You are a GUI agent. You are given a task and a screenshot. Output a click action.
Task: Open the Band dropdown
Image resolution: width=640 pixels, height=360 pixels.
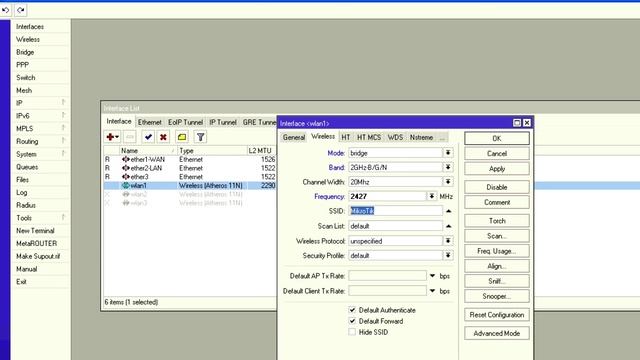(448, 167)
